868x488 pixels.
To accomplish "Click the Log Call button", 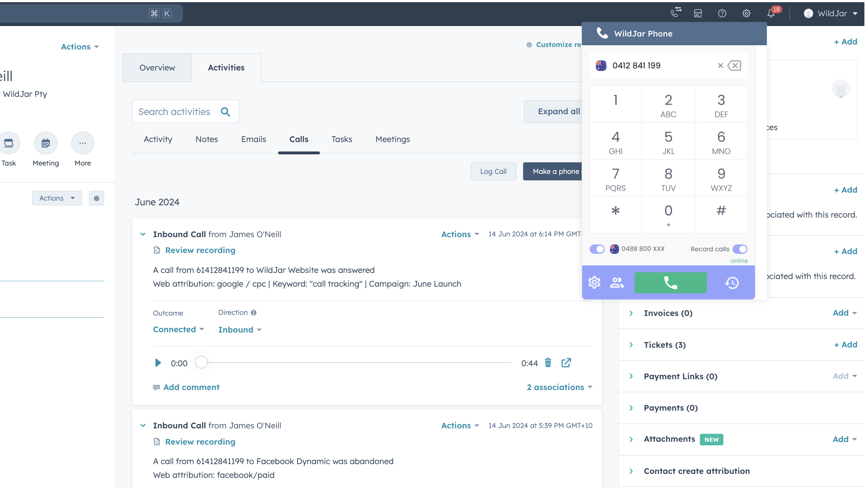I will pyautogui.click(x=493, y=171).
